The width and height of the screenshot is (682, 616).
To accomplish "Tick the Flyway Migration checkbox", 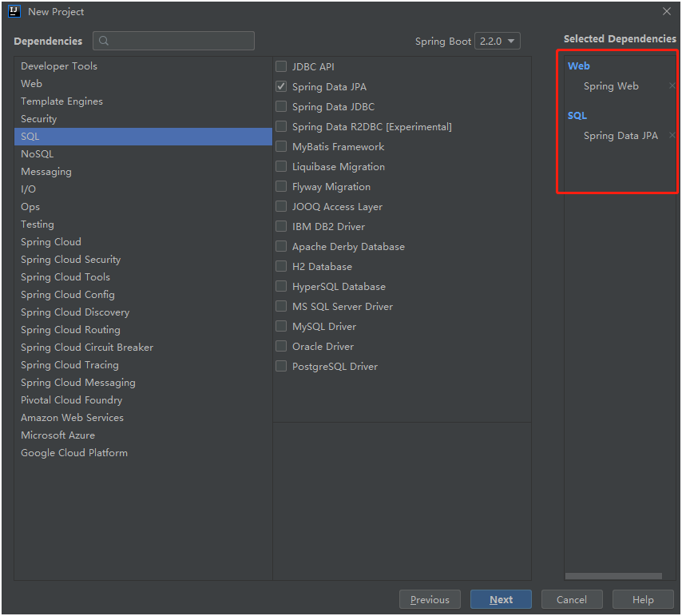I will [x=281, y=186].
